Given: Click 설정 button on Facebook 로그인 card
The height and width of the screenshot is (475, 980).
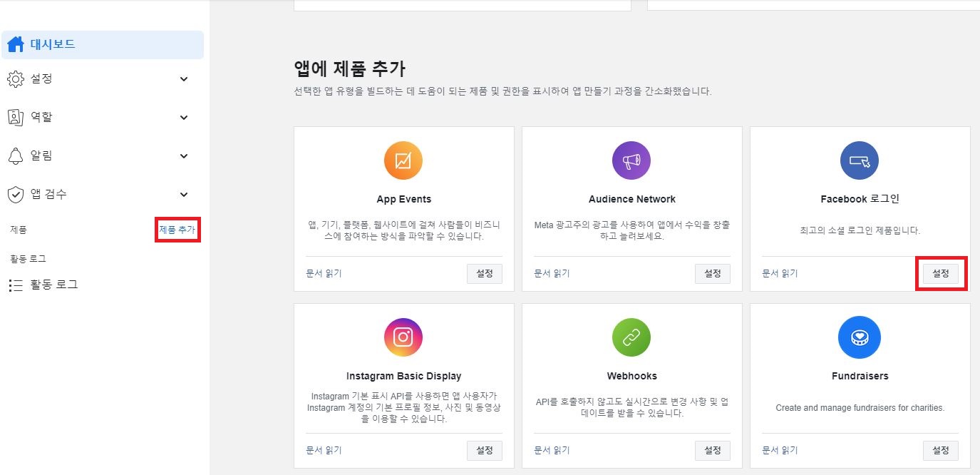Looking at the screenshot, I should click(941, 273).
